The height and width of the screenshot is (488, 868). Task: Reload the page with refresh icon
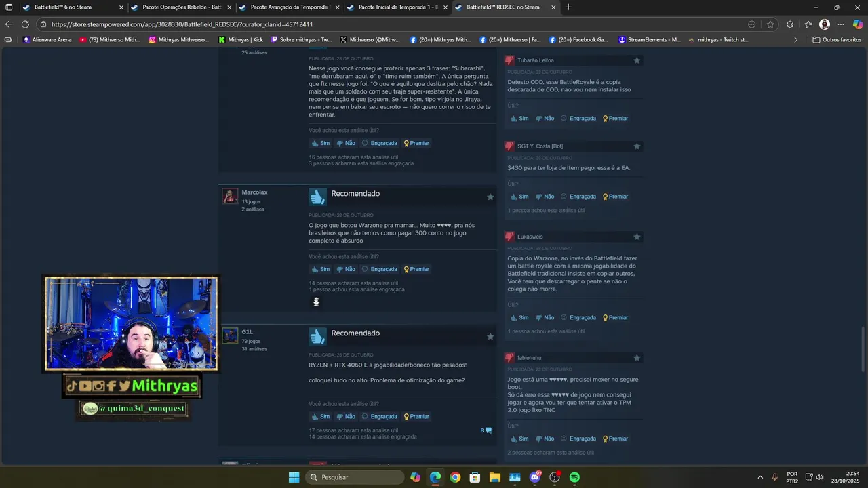(25, 24)
